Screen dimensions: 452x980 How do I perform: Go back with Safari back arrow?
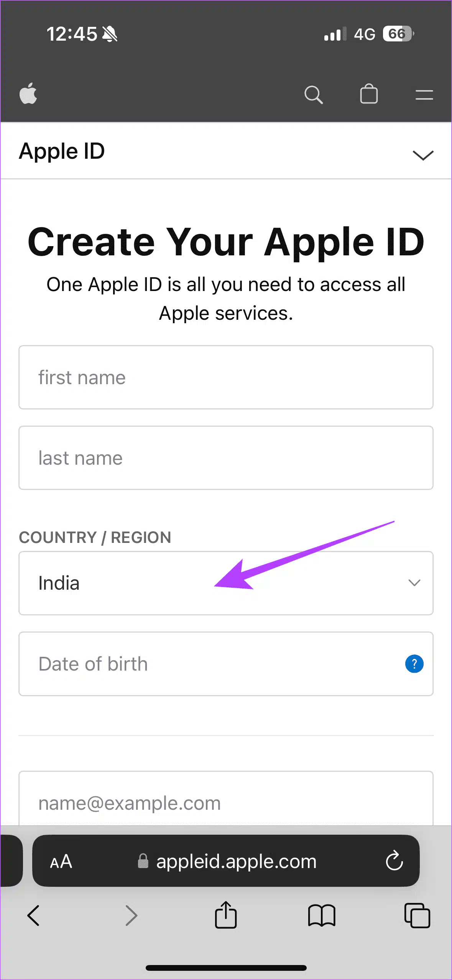pyautogui.click(x=34, y=916)
